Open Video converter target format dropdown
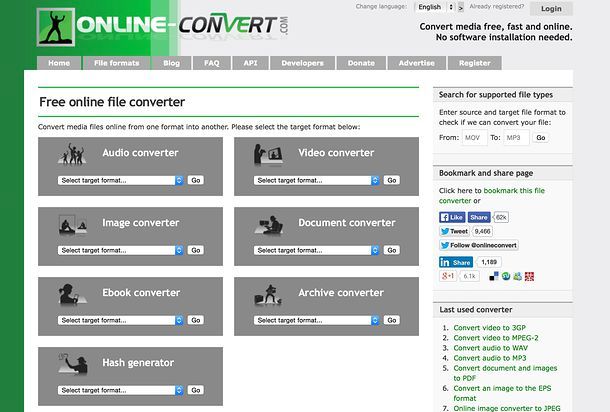Screen dimensions: 610x412 coord(317,180)
